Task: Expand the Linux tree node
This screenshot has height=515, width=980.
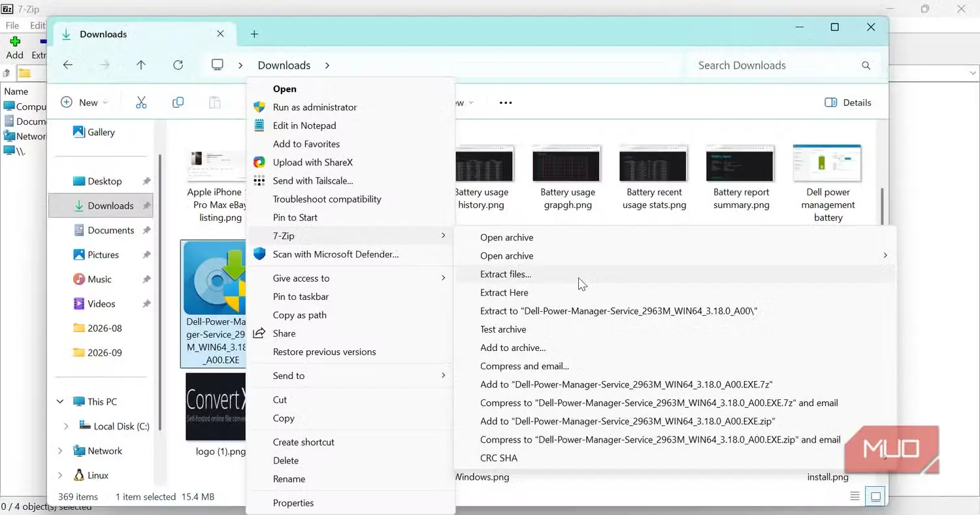Action: point(60,475)
